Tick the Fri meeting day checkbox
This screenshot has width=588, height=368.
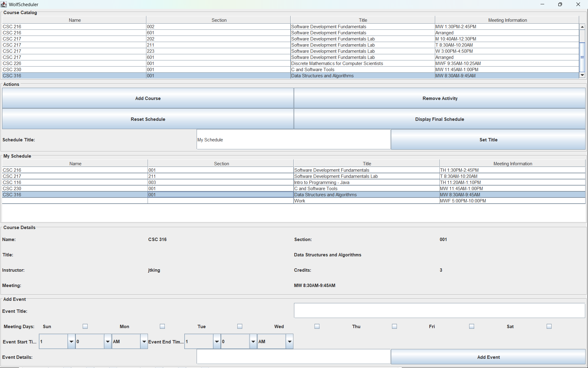pyautogui.click(x=472, y=326)
